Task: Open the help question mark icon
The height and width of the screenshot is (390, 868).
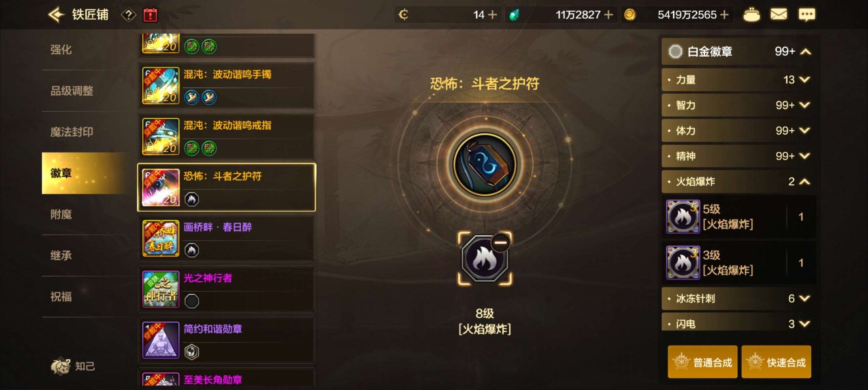Action: (x=129, y=15)
